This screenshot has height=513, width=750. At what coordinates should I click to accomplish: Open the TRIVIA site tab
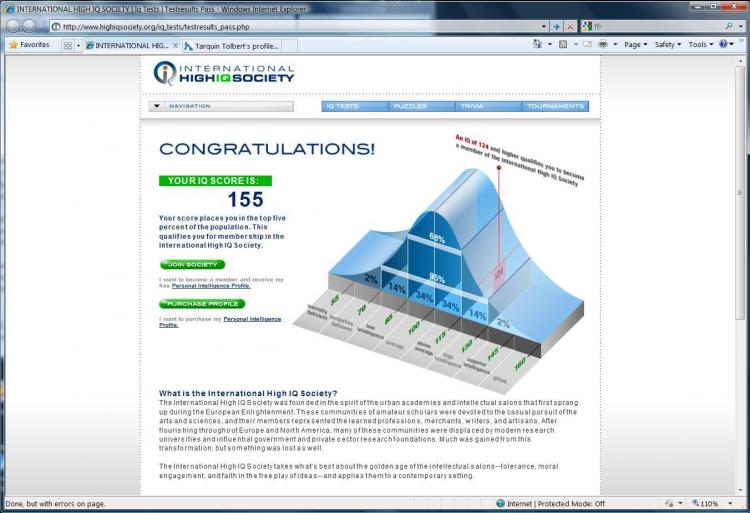point(488,106)
